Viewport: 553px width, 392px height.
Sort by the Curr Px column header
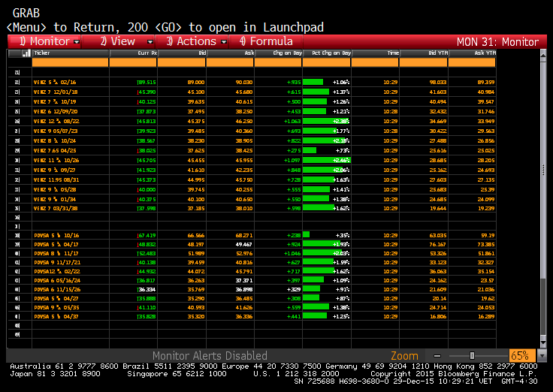point(133,53)
